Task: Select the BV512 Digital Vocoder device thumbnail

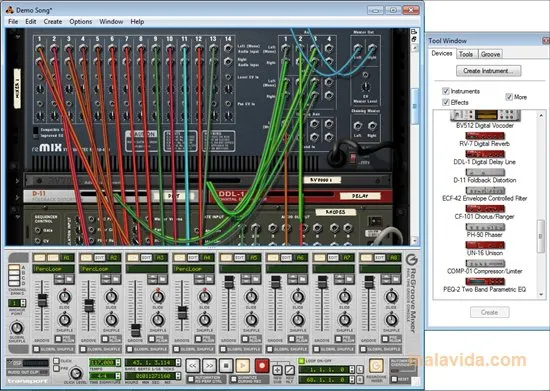Action: pyautogui.click(x=485, y=115)
